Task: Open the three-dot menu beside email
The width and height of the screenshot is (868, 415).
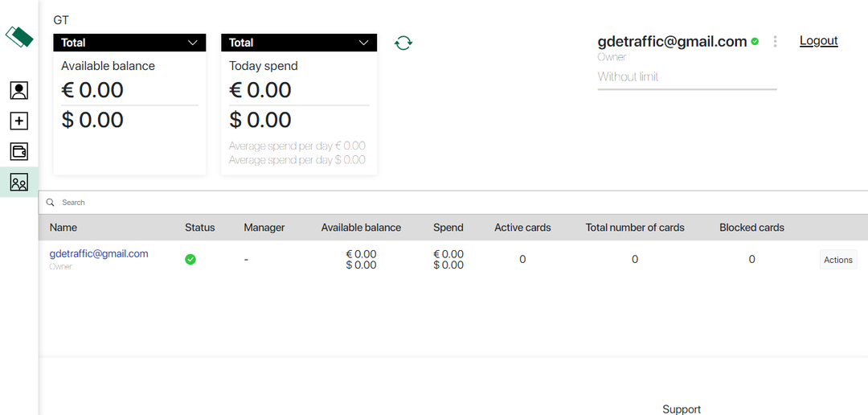Action: click(x=775, y=42)
